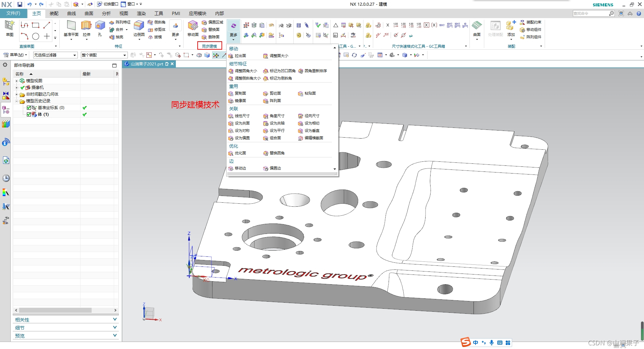
Task: Click the 偏置区域 offset region tool
Action: click(x=212, y=22)
